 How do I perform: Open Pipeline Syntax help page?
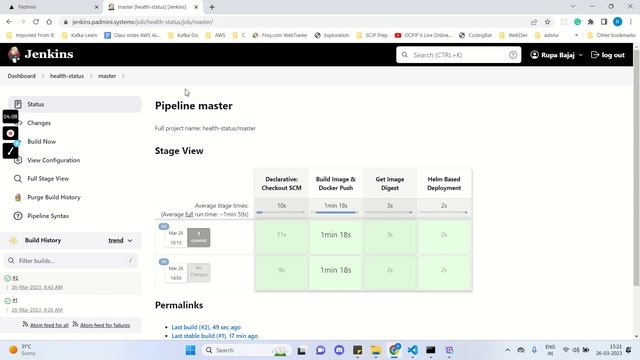point(48,216)
